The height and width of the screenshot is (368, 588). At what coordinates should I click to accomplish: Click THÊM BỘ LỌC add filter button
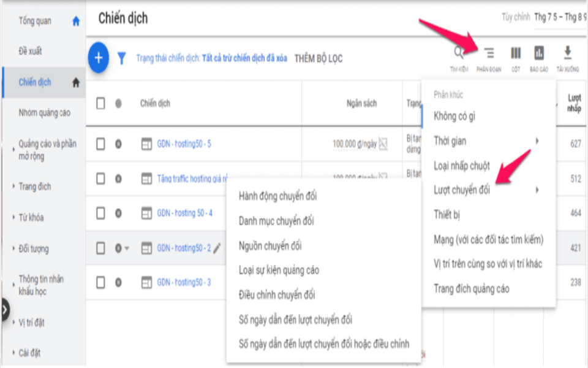point(318,59)
